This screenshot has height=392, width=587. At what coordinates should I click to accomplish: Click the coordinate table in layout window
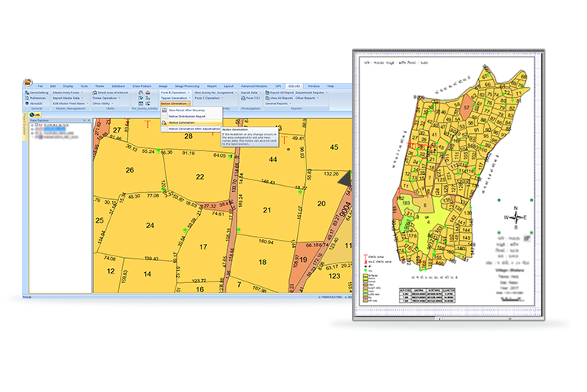click(427, 295)
